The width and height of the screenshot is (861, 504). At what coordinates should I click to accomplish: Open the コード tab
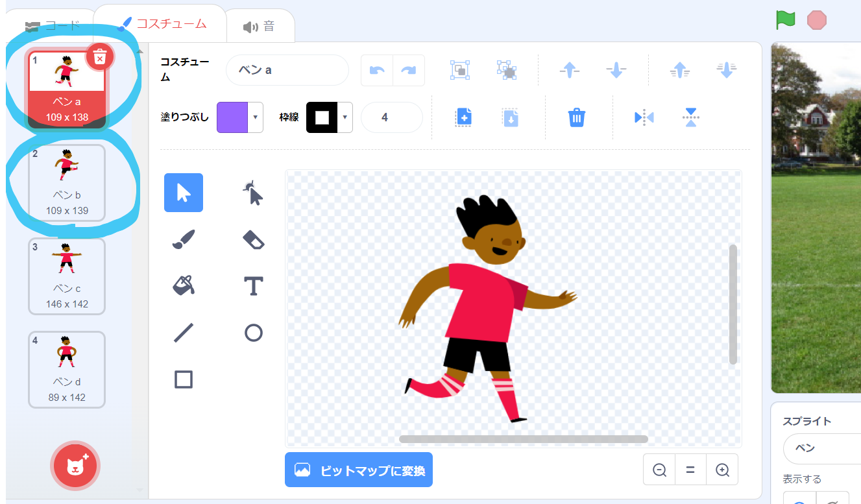[x=53, y=27]
